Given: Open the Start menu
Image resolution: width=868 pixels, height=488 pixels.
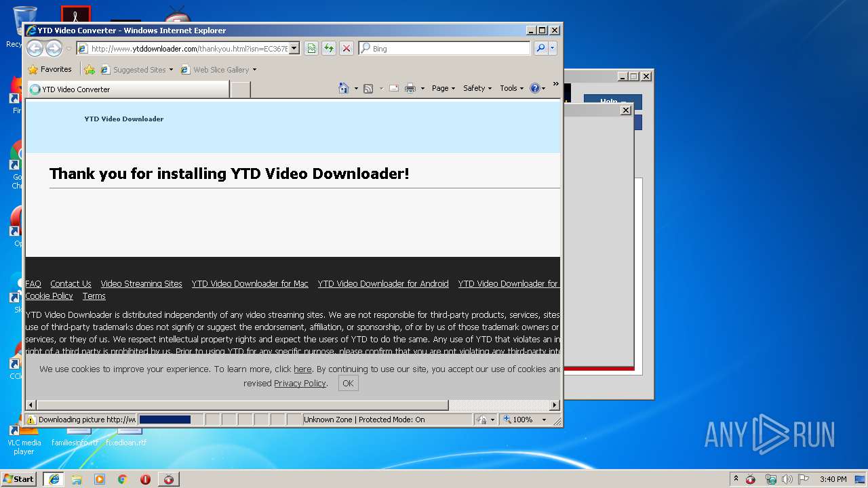Looking at the screenshot, I should tap(19, 479).
